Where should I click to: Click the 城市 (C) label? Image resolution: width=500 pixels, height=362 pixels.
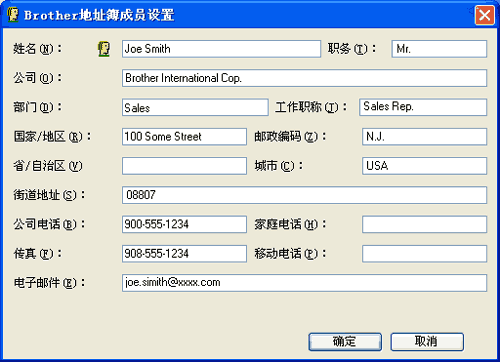(x=279, y=166)
